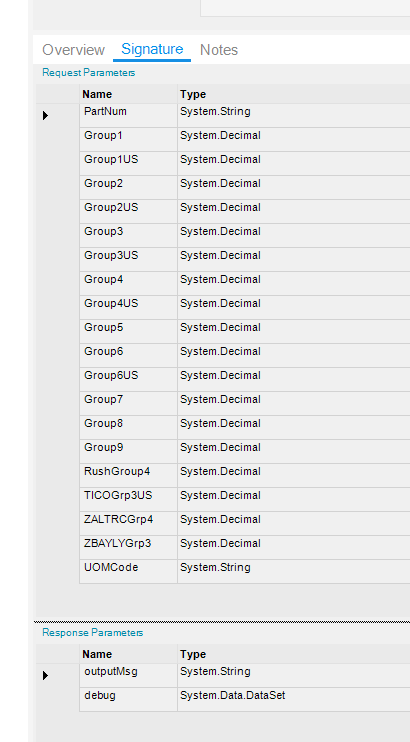
Task: Click the Type column header in Request Parameters
Action: (x=294, y=94)
